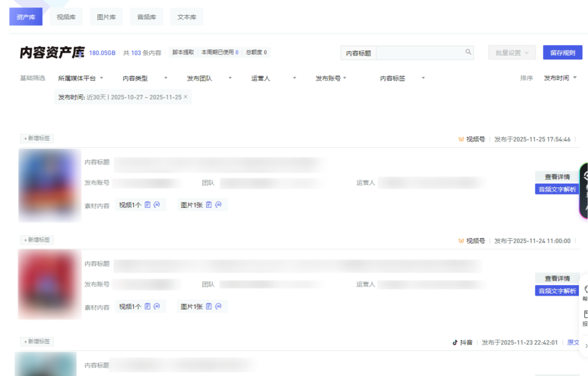Remove the 发布时间 date filter tag
588x376 pixels.
point(186,97)
